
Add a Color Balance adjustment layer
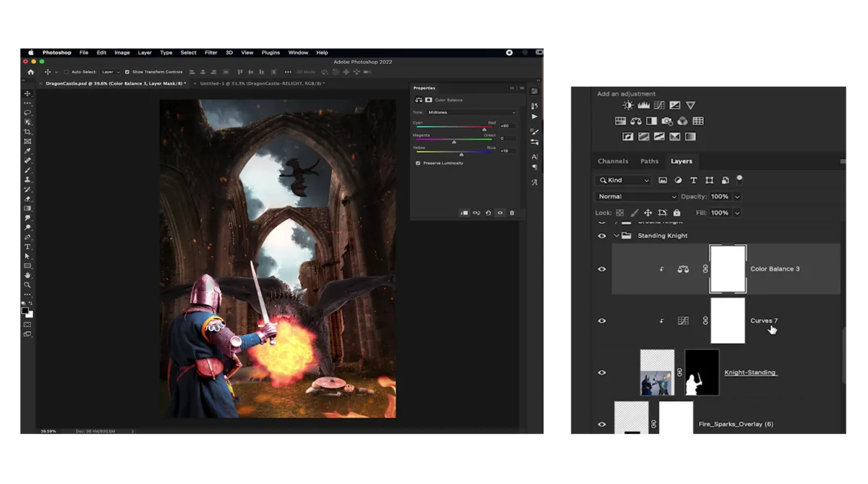[x=636, y=121]
